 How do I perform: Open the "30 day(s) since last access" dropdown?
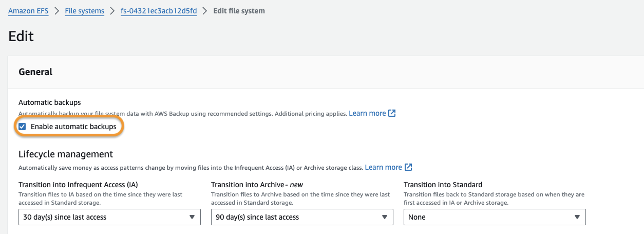[103, 217]
